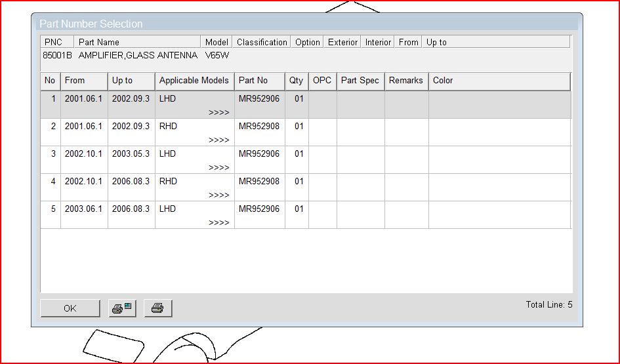The width and height of the screenshot is (620, 364).
Task: Expand applicable models arrows in row 2
Action: (x=218, y=140)
